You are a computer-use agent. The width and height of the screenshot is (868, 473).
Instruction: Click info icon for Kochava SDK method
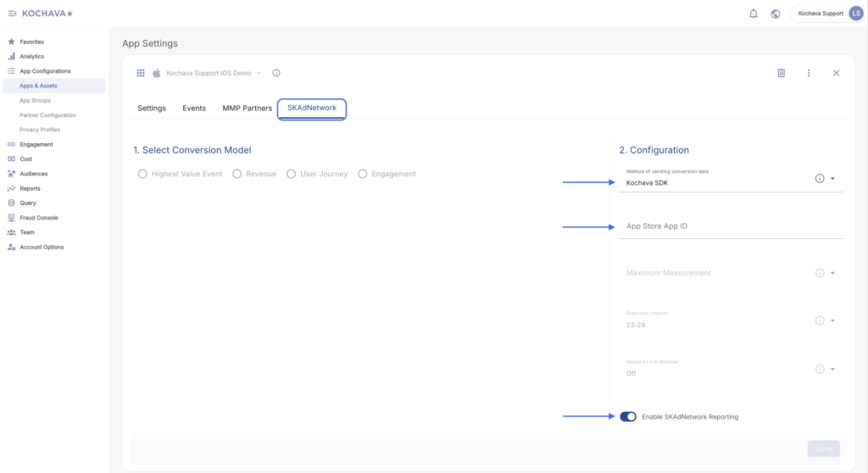coord(820,178)
